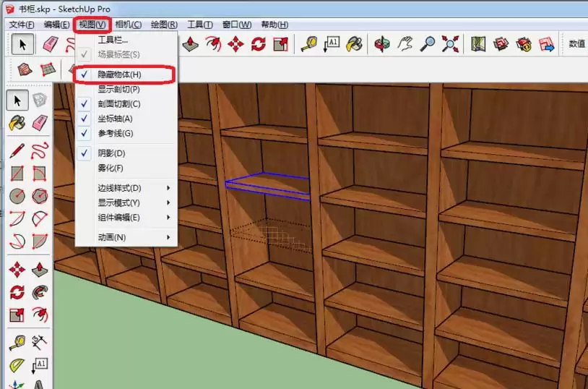The width and height of the screenshot is (588, 389).
Task: Choose Tape Measure in the horizontal toolbar
Action: coord(309,44)
